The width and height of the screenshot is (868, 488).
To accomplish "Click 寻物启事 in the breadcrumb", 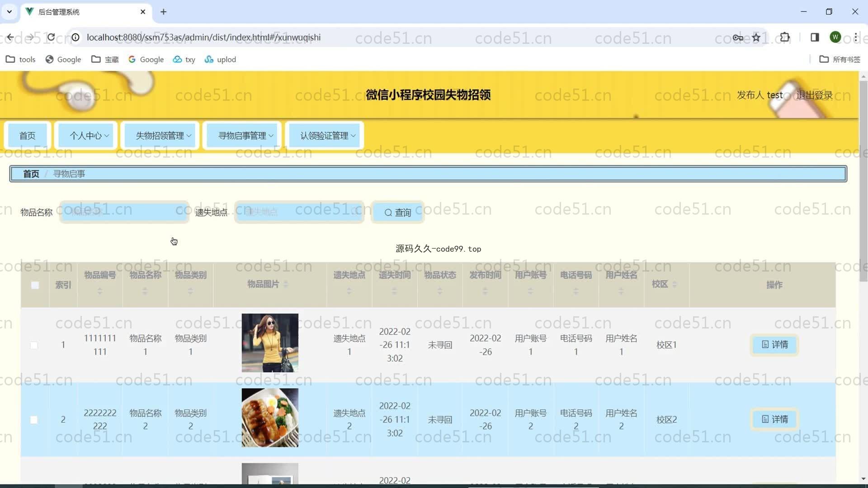I will (69, 174).
